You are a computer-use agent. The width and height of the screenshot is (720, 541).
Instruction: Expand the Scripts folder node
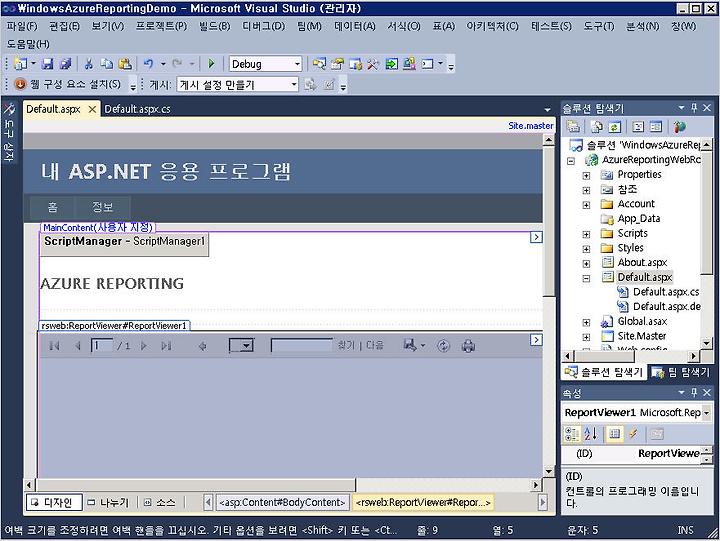pos(586,235)
